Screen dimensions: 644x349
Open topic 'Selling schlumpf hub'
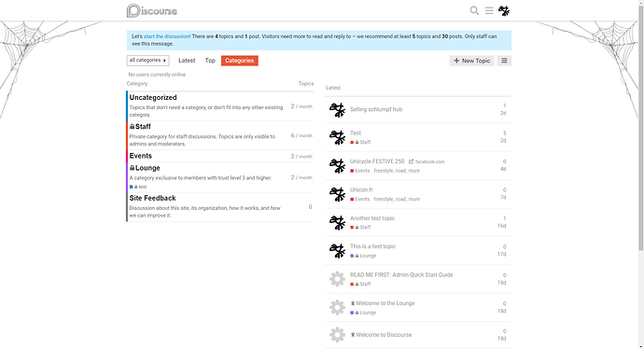tap(376, 109)
